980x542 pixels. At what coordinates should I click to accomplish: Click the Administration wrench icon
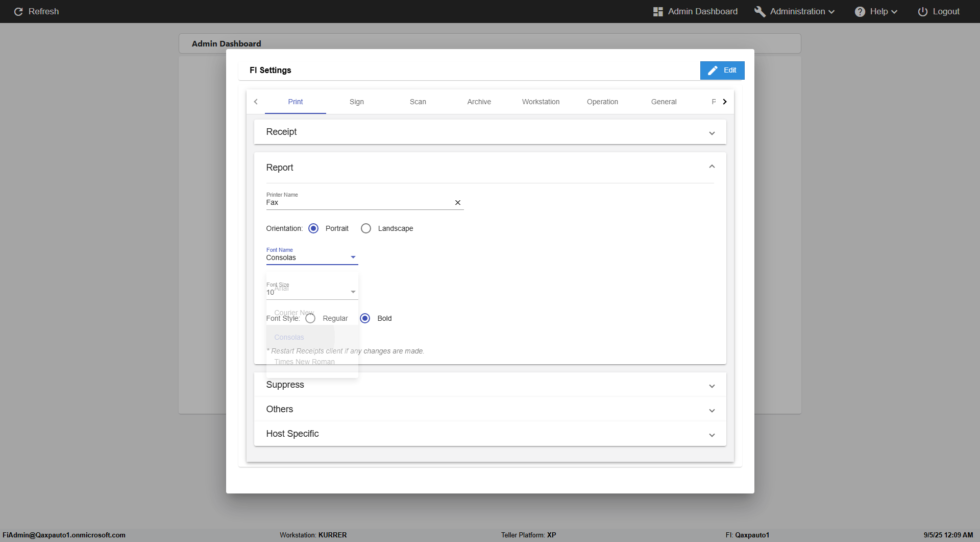(x=759, y=11)
